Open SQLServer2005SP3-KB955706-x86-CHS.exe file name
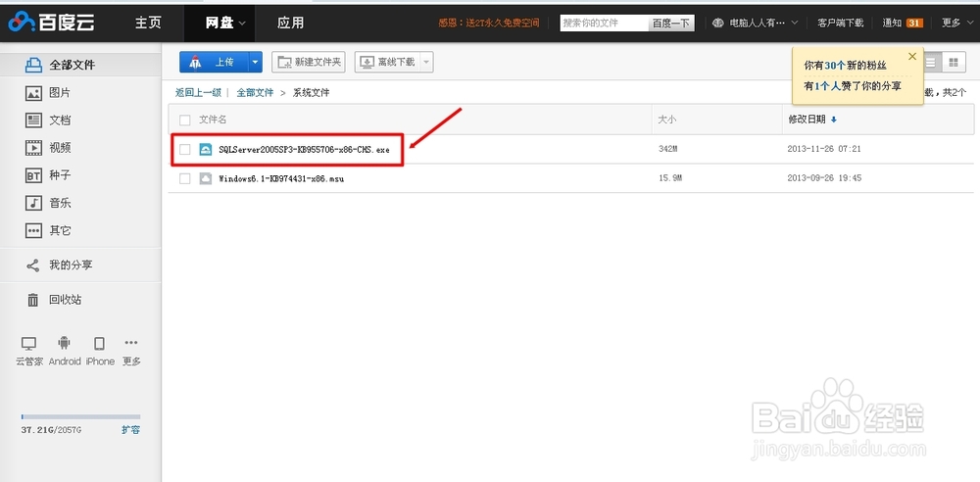 tap(304, 150)
